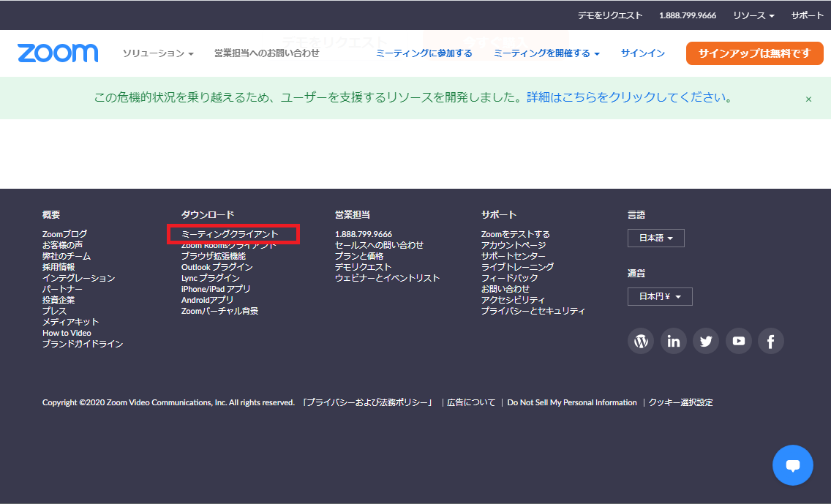Screen dimensions: 831x504
Task: Open the インテグレーション footer link
Action: [78, 278]
